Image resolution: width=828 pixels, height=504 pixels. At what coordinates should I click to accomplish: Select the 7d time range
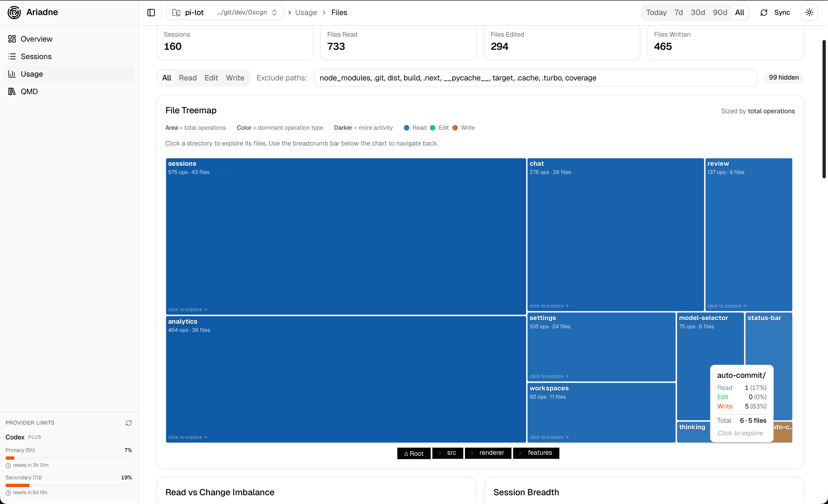tap(678, 12)
